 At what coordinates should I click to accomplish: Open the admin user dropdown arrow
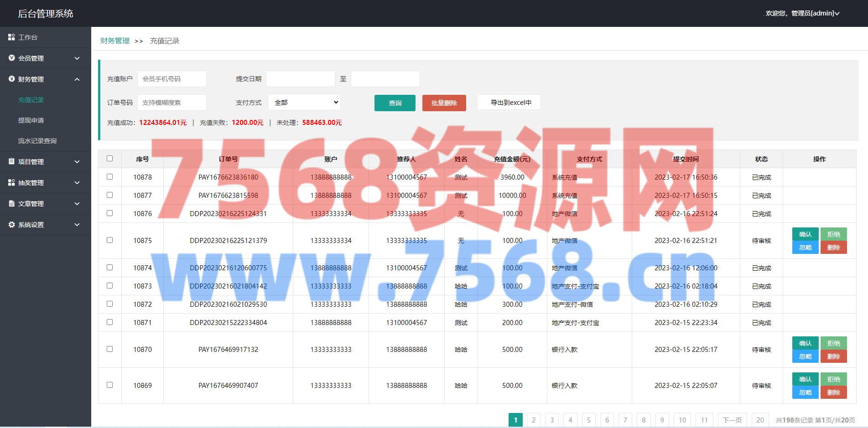click(837, 14)
